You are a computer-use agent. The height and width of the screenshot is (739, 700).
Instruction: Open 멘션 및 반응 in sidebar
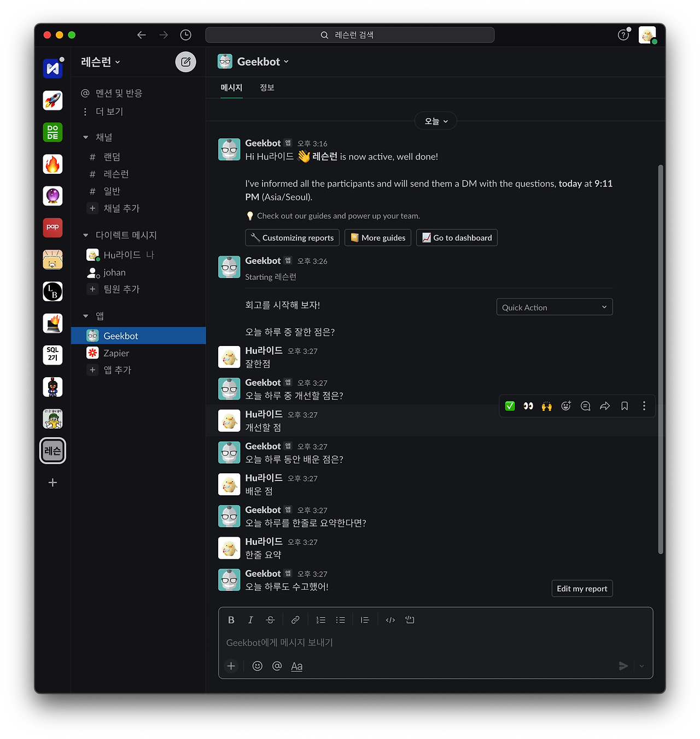pyautogui.click(x=138, y=93)
